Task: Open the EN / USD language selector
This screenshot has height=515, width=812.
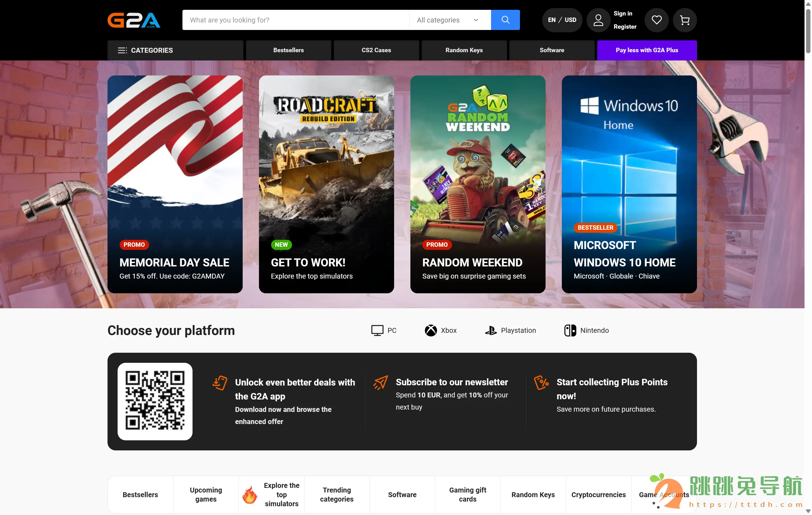Action: pos(562,20)
